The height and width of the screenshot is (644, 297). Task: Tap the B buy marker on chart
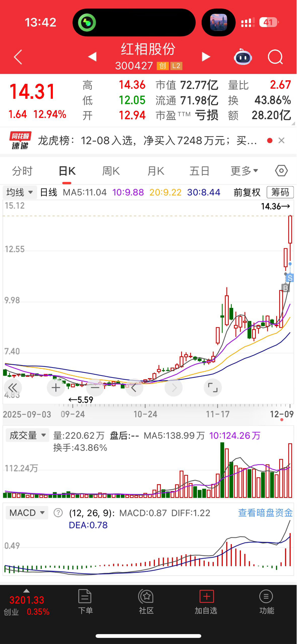pos(285,288)
